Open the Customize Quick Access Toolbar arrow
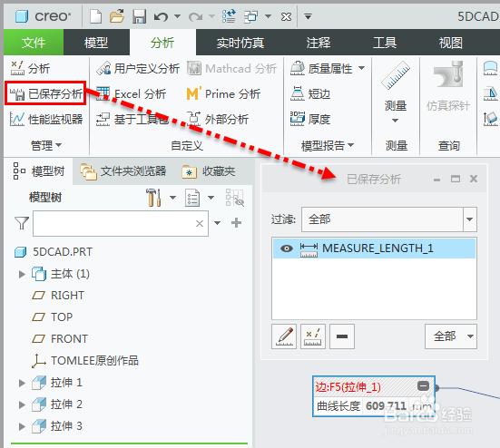 coord(308,16)
